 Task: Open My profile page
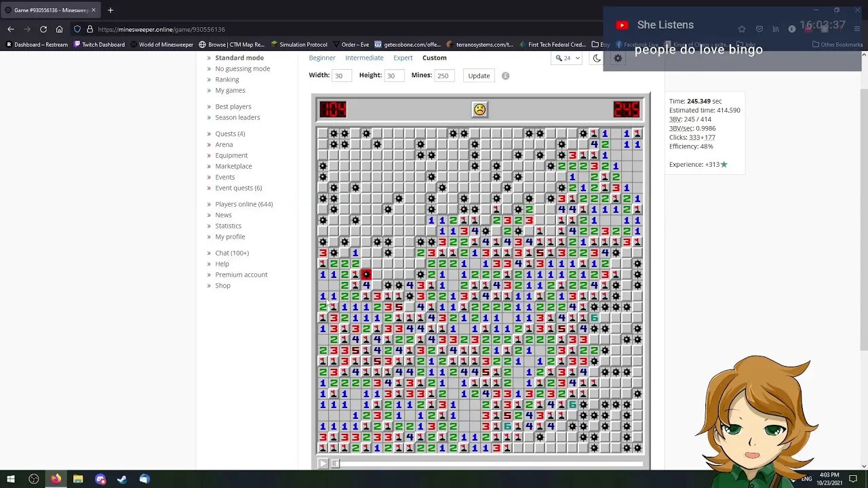230,237
